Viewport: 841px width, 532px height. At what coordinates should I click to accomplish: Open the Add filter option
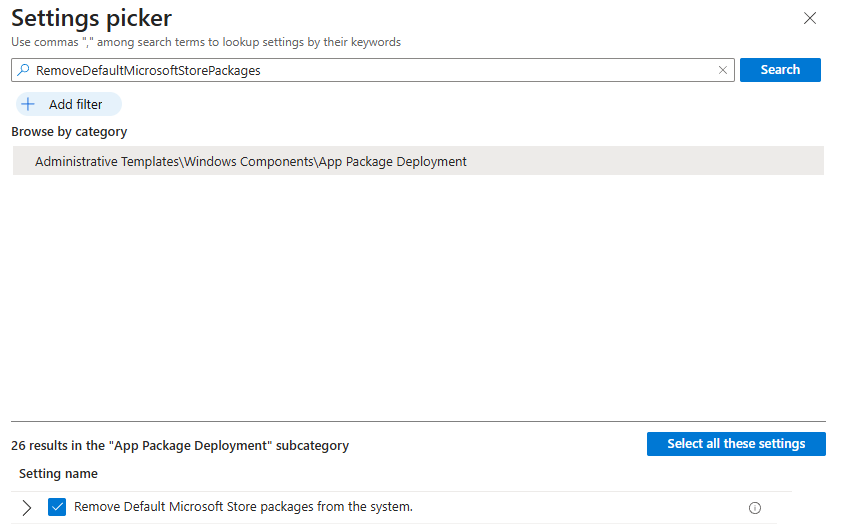75,104
